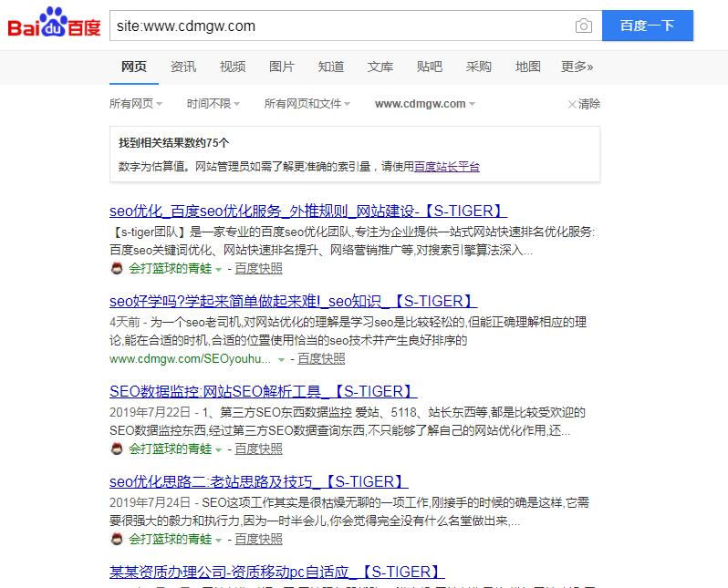728x588 pixels.
Task: Expand arrow under seo优化思路二 result source
Action: [218, 540]
